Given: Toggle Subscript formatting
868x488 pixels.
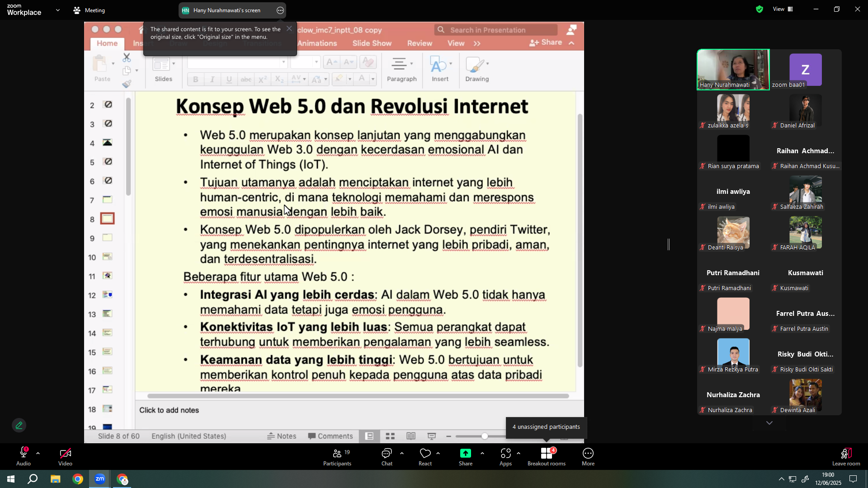Looking at the screenshot, I should 279,80.
